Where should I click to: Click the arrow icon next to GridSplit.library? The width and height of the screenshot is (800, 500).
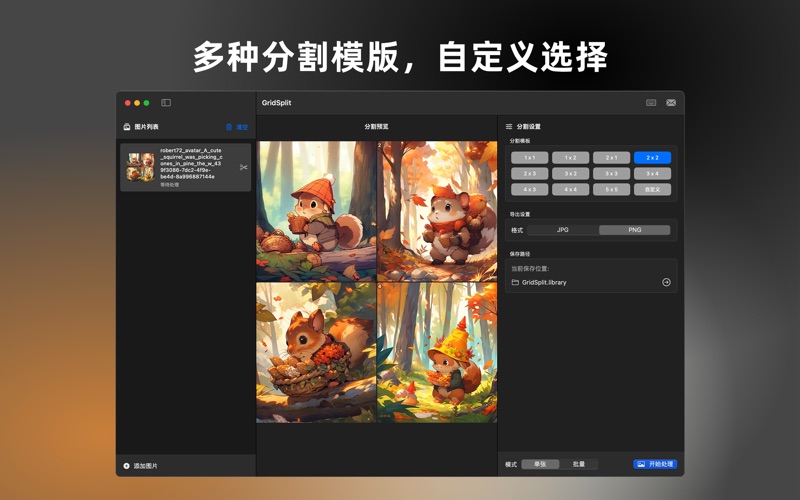(x=666, y=282)
